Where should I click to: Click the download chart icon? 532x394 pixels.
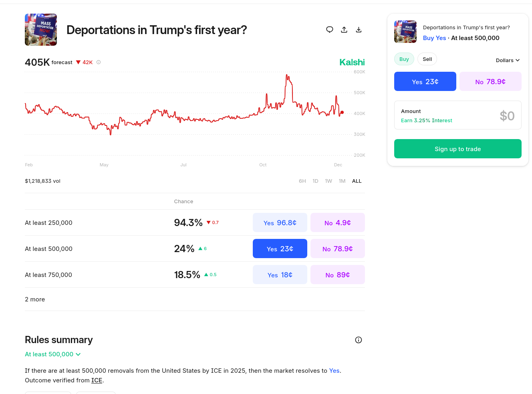click(359, 30)
